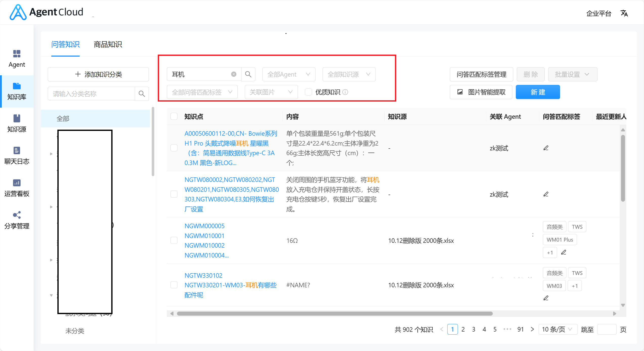
Task: Clear the 耳机 search text
Action: [234, 74]
